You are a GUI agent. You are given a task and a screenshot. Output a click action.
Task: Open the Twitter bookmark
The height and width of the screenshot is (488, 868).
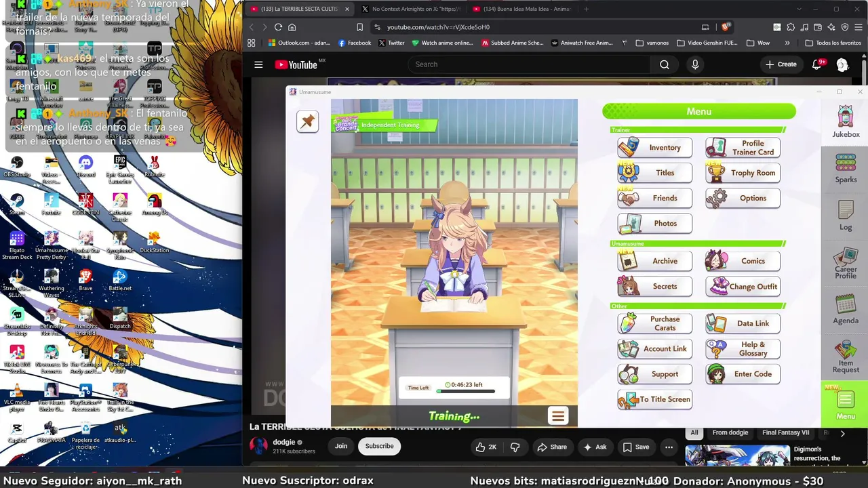point(391,43)
